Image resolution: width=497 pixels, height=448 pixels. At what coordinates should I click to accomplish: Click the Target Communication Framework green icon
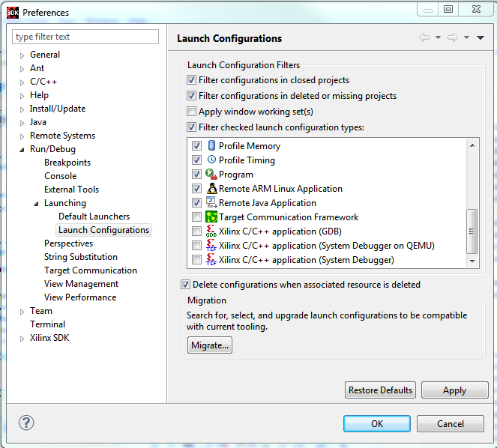click(x=211, y=217)
